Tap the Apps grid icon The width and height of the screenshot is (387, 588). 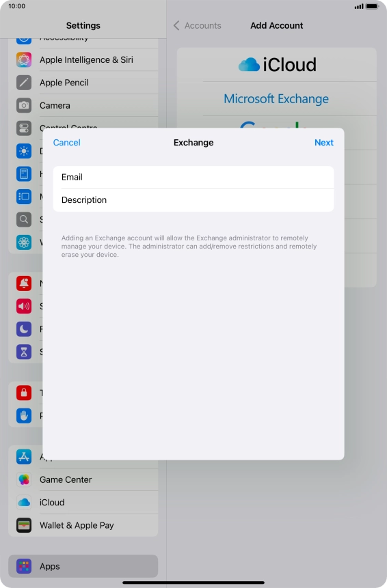coord(24,566)
